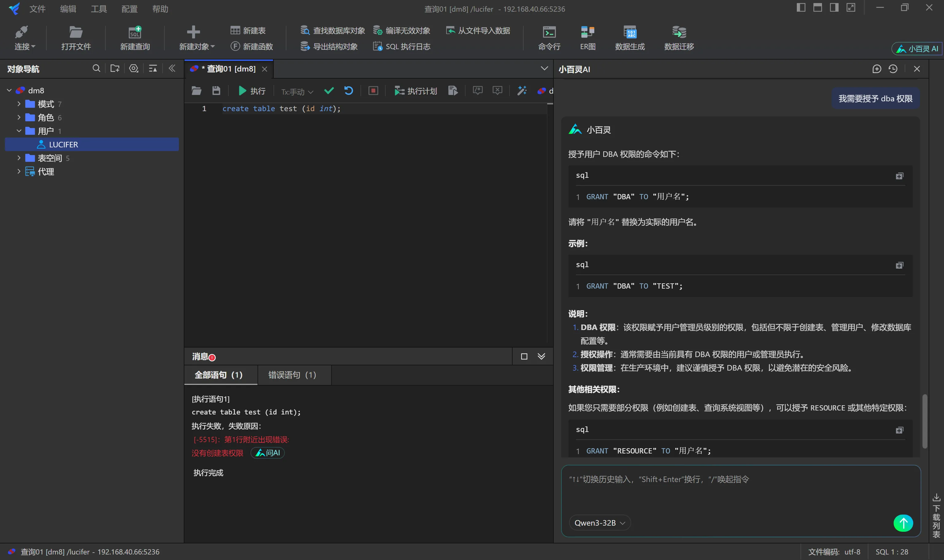Click the commit checkmark icon
Viewport: 944px width, 560px height.
(x=329, y=91)
